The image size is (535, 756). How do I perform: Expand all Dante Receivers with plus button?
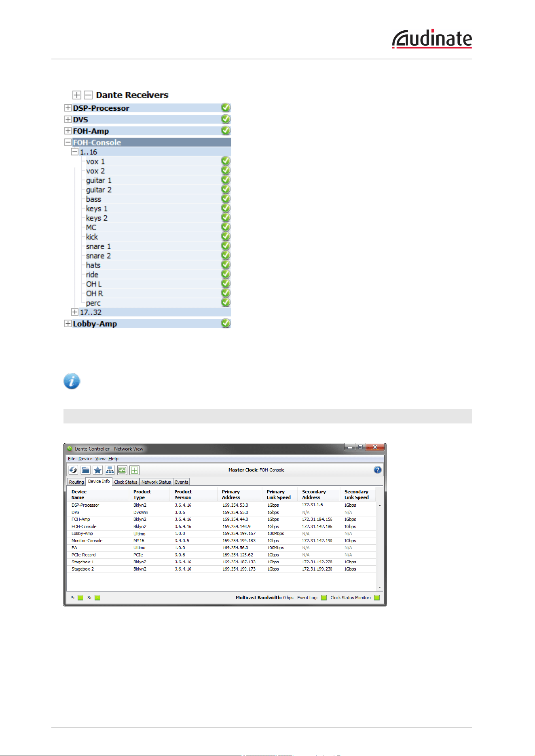point(76,95)
